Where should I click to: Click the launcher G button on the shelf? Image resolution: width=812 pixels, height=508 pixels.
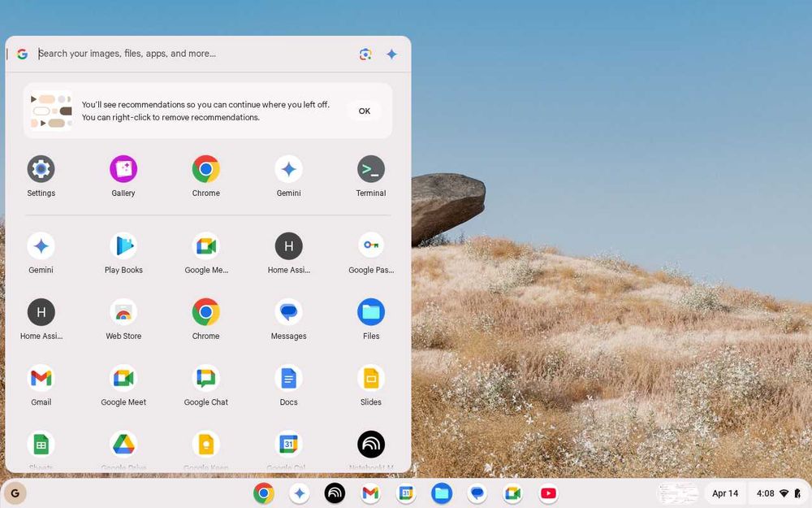click(x=15, y=493)
